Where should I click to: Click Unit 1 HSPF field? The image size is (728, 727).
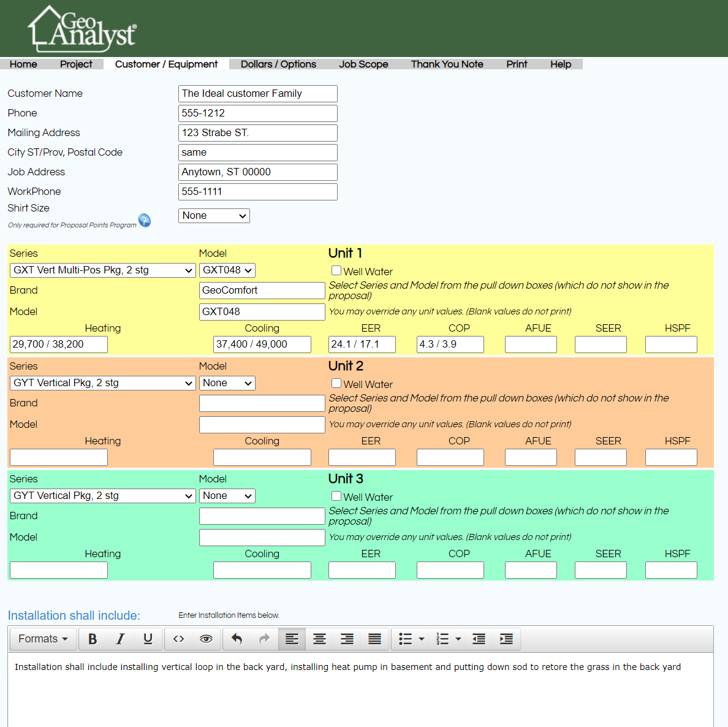(671, 344)
